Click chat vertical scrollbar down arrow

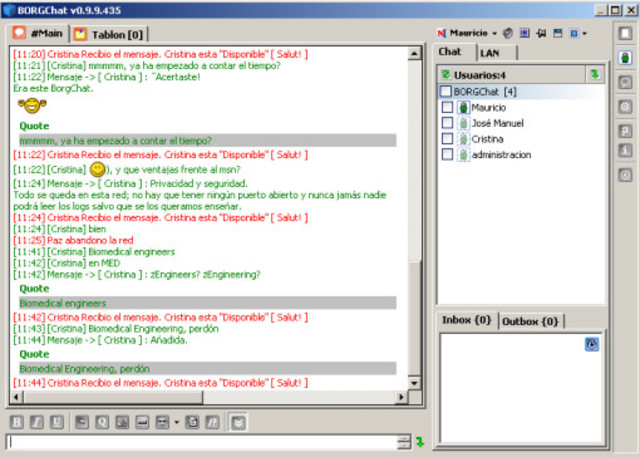pyautogui.click(x=414, y=383)
